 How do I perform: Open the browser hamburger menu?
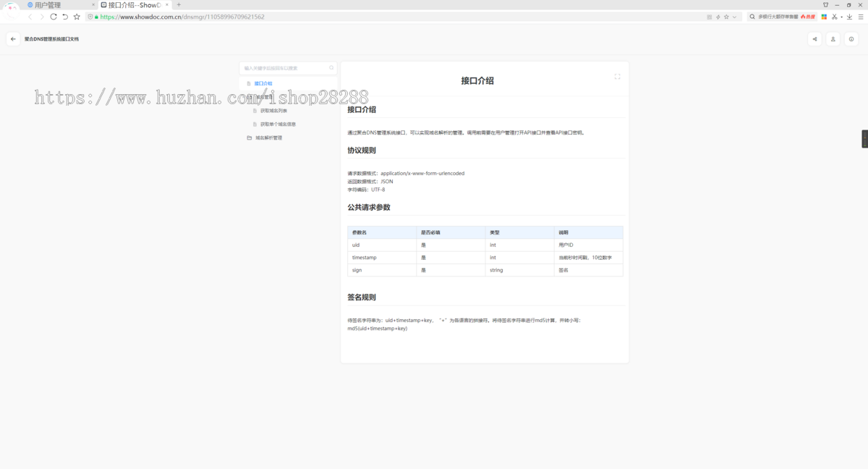[860, 17]
